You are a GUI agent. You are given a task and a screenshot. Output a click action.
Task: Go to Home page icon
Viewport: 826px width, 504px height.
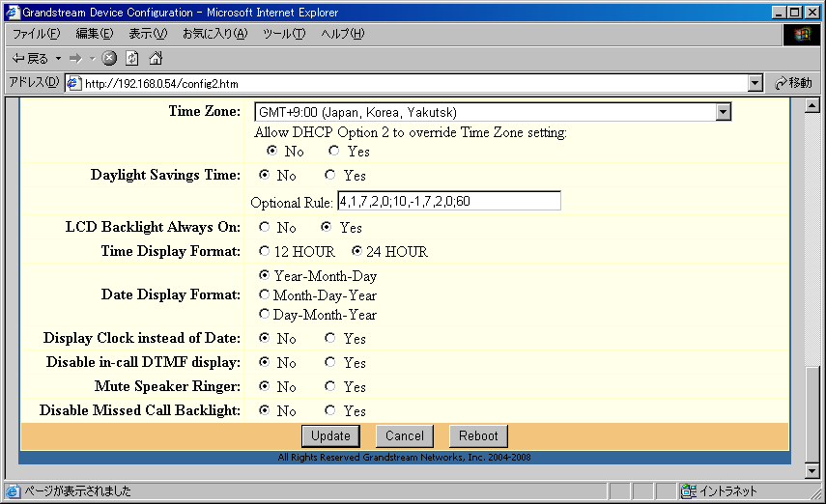tap(155, 59)
